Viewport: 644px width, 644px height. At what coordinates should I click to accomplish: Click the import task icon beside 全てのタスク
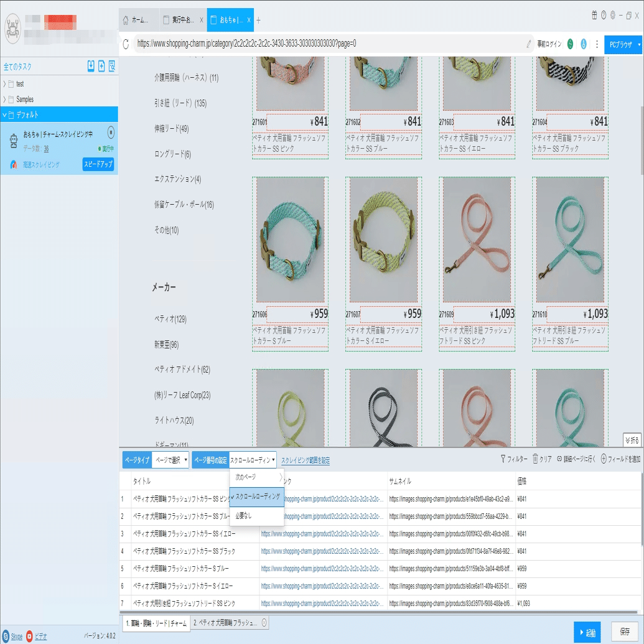coord(91,66)
